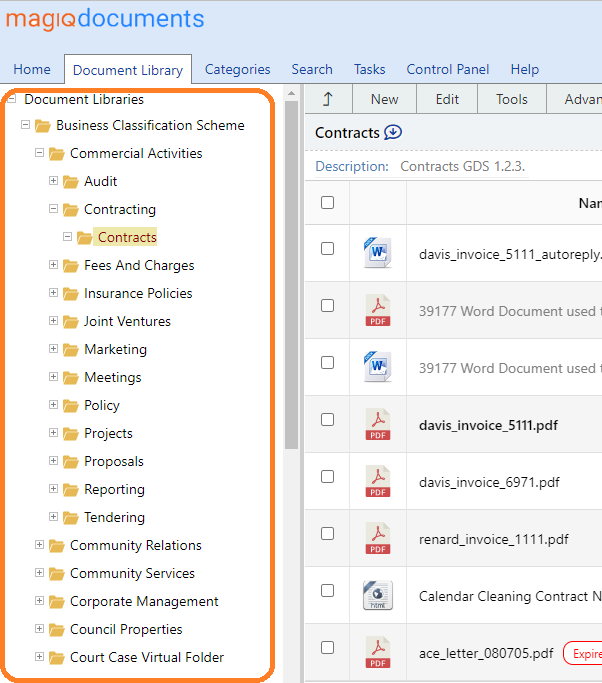Click PDF icon next to davis_invoice_5111.pdf
The height and width of the screenshot is (683, 602).
pos(377,425)
